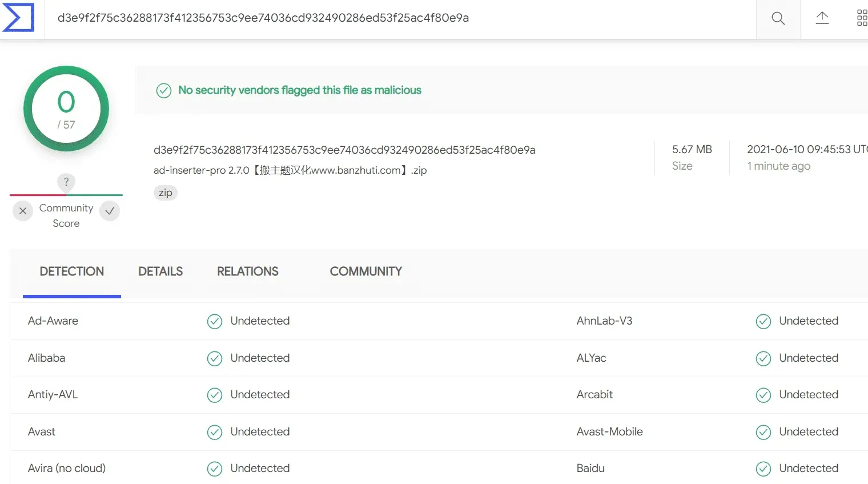This screenshot has height=484, width=868.
Task: Click the Avast-Mobile vendor name
Action: (610, 431)
